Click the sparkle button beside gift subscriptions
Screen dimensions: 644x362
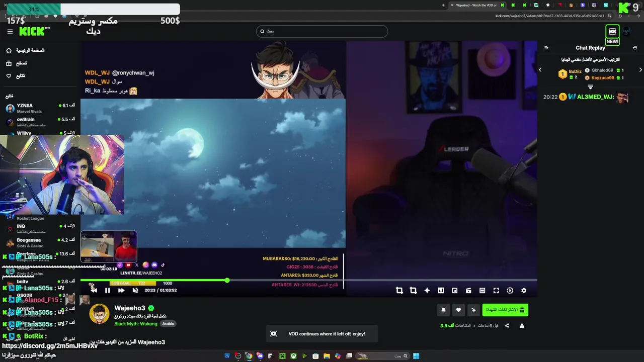click(x=473, y=310)
